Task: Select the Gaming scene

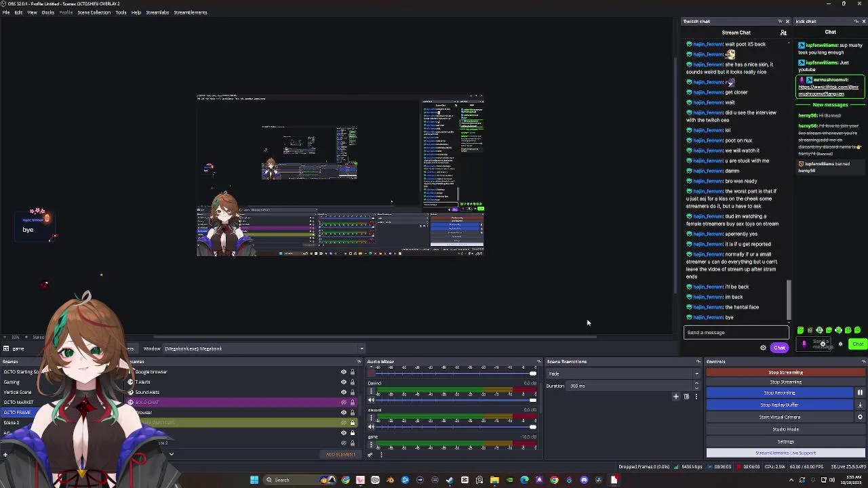Action: (x=12, y=382)
